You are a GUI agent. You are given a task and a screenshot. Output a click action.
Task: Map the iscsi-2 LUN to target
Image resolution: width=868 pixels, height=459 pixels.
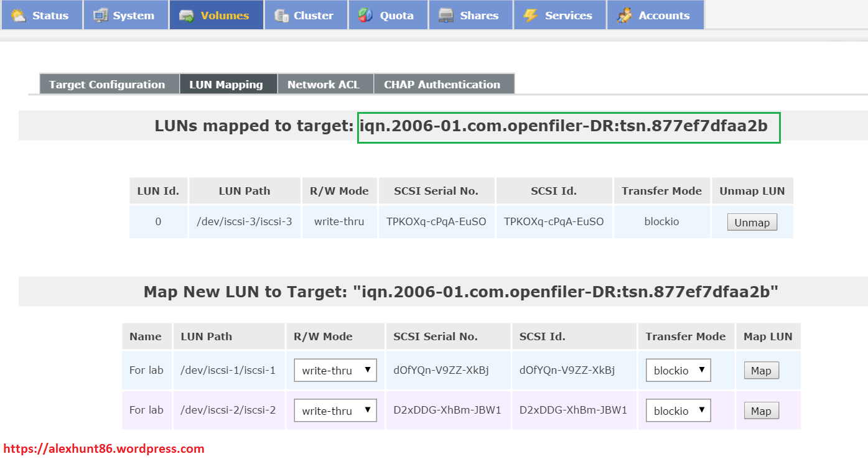coord(761,410)
